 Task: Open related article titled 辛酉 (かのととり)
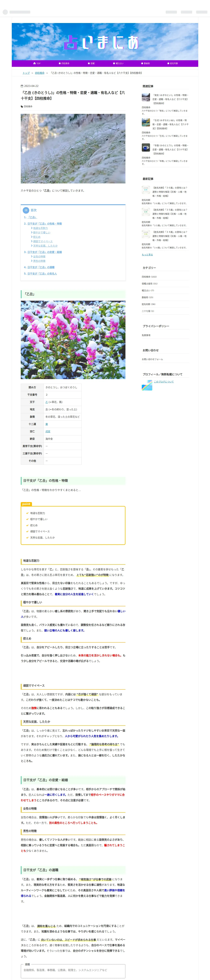point(170,149)
